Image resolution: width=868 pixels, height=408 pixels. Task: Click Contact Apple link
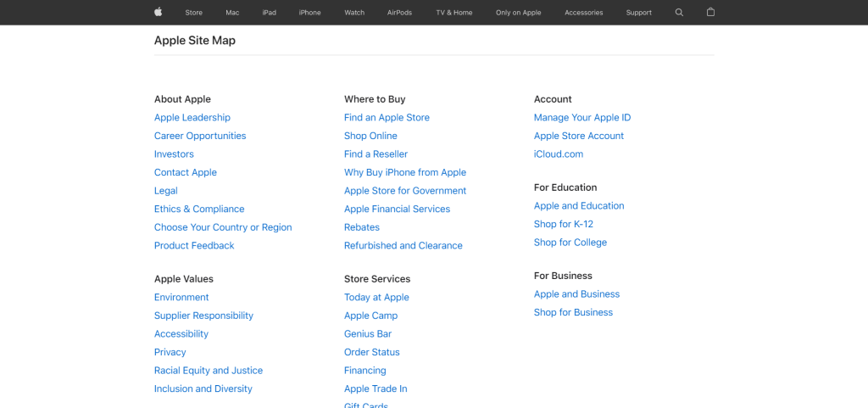[186, 172]
